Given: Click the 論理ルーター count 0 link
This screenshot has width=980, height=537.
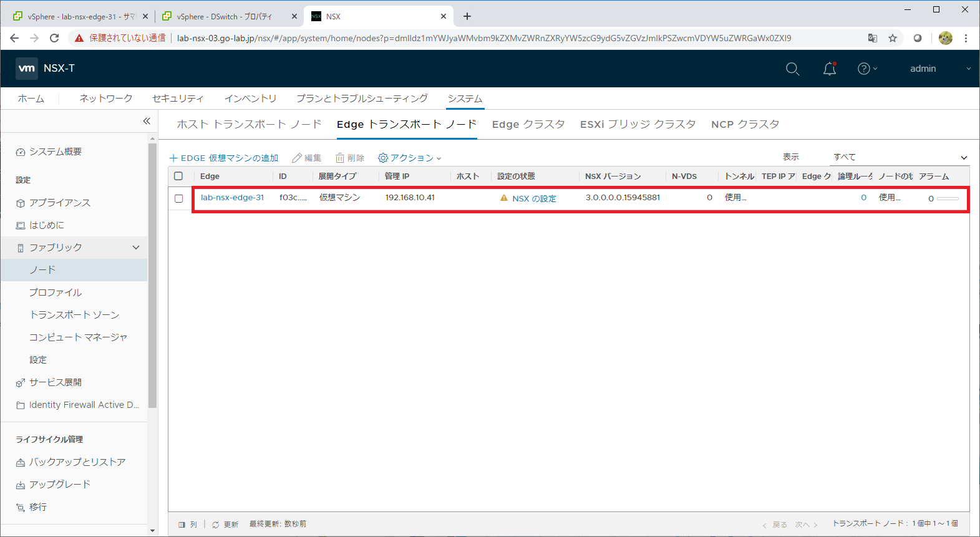Looking at the screenshot, I should pos(863,197).
